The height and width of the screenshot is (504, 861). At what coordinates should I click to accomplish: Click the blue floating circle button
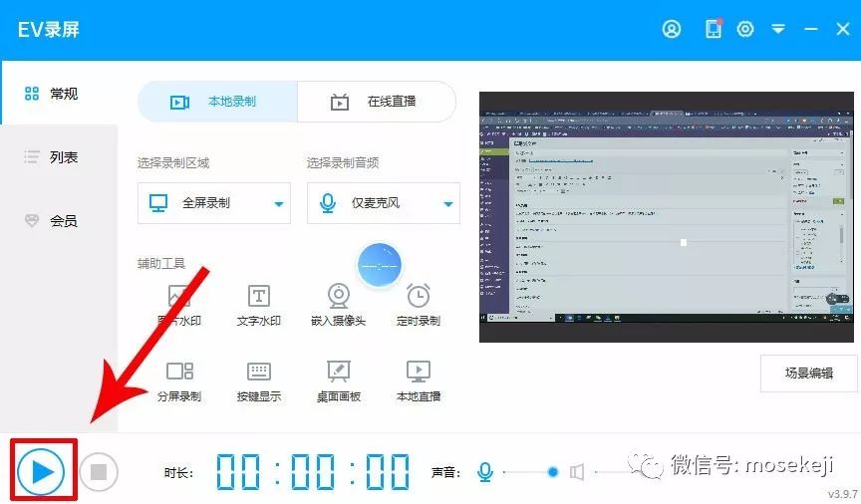click(380, 266)
